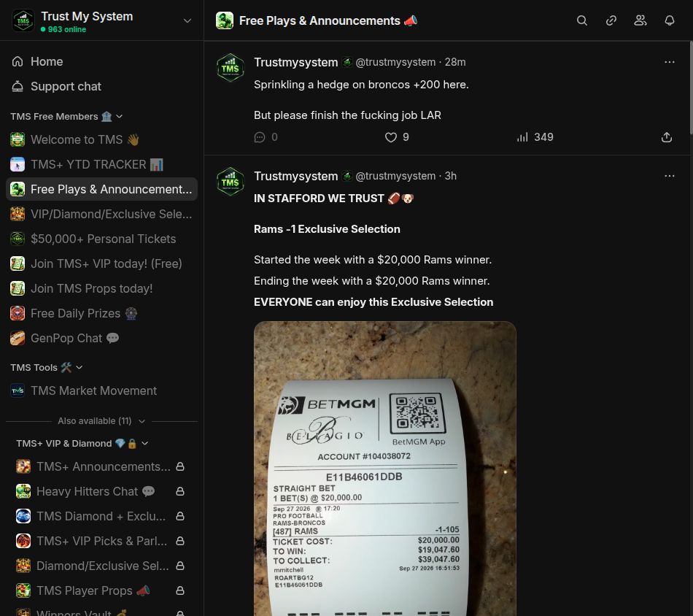Click Trustmysystem avatar on 28m post
The height and width of the screenshot is (616, 693).
point(231,68)
